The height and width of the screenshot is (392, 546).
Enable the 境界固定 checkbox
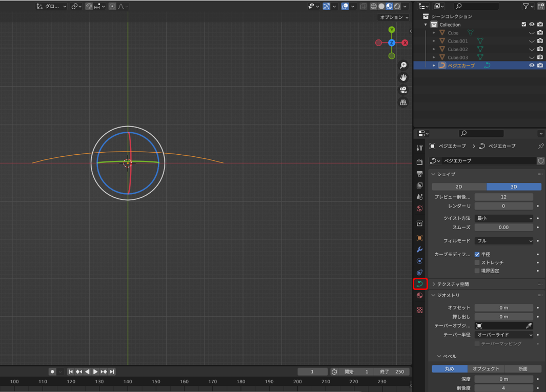click(477, 271)
